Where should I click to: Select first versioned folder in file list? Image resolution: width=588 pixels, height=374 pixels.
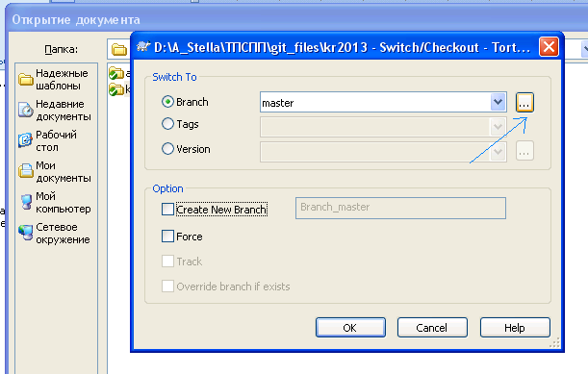116,73
